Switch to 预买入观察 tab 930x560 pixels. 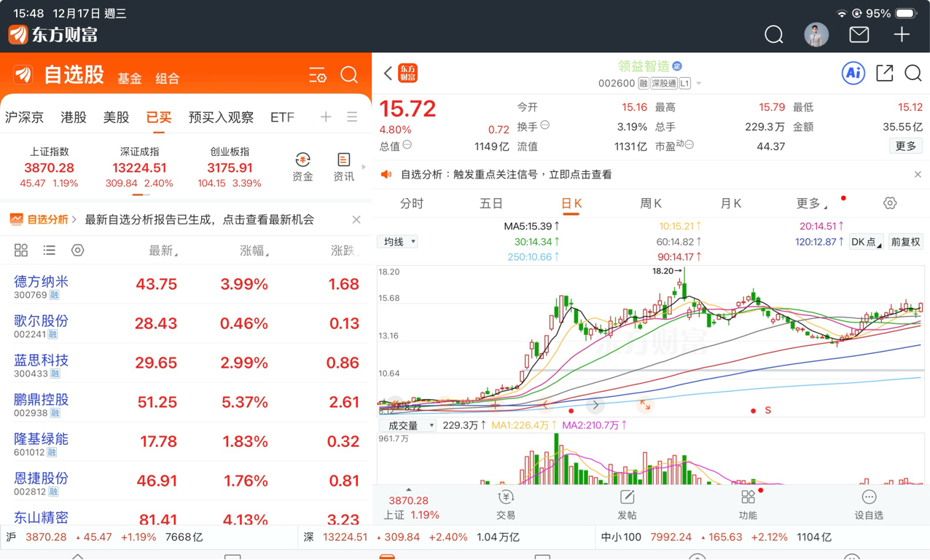pyautogui.click(x=221, y=117)
